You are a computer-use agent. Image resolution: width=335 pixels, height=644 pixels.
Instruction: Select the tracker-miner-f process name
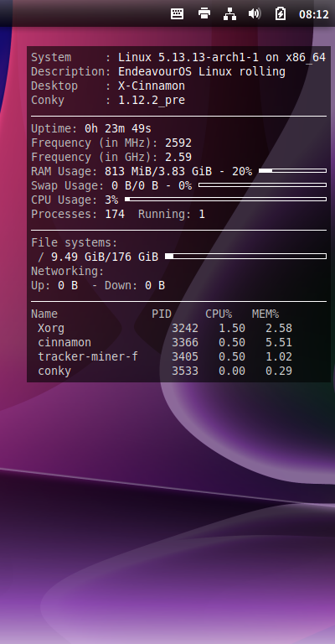88,356
